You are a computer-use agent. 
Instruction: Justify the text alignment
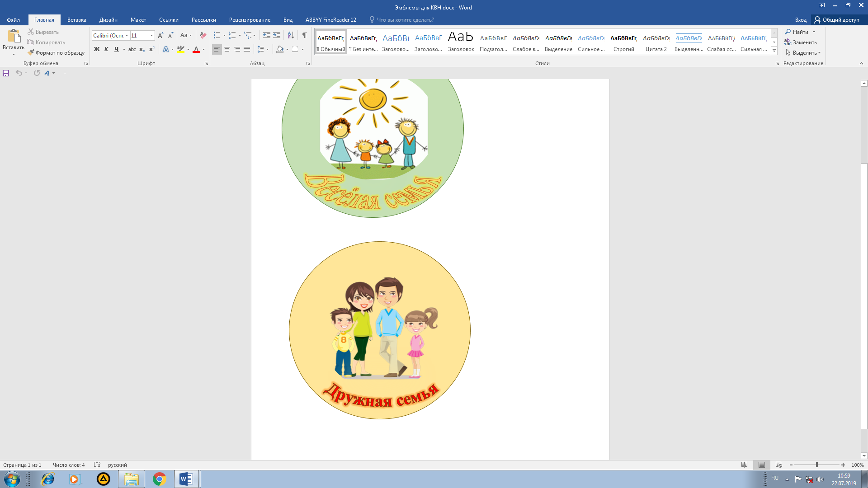(x=247, y=49)
